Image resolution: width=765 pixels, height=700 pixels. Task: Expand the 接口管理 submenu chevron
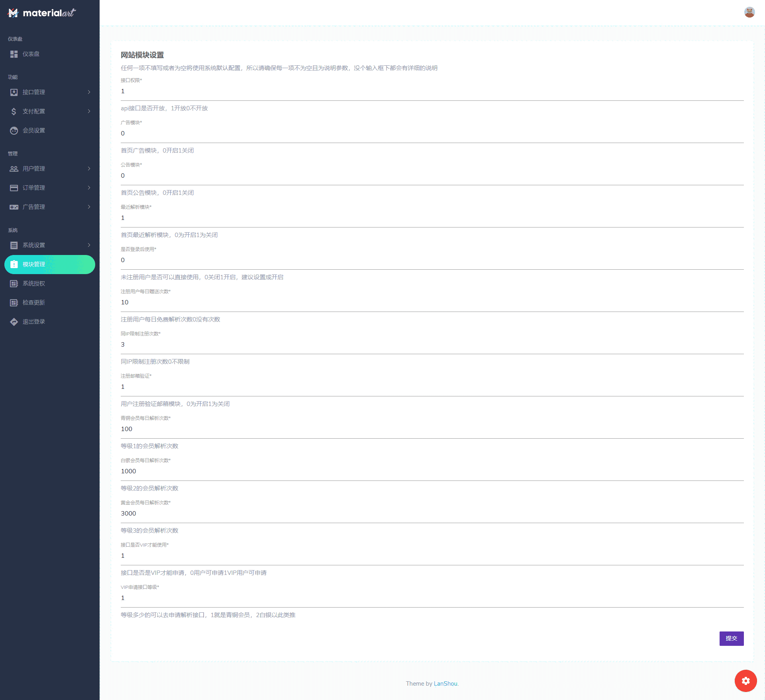(x=89, y=92)
